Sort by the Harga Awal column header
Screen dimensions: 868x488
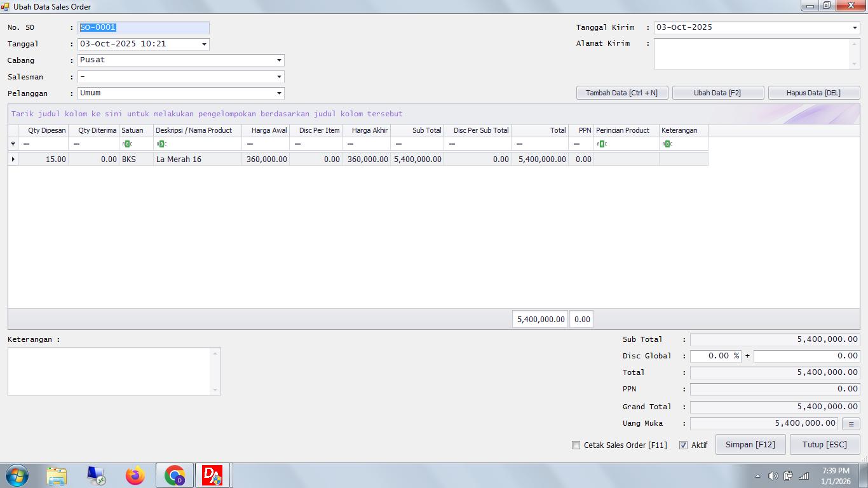tap(266, 130)
